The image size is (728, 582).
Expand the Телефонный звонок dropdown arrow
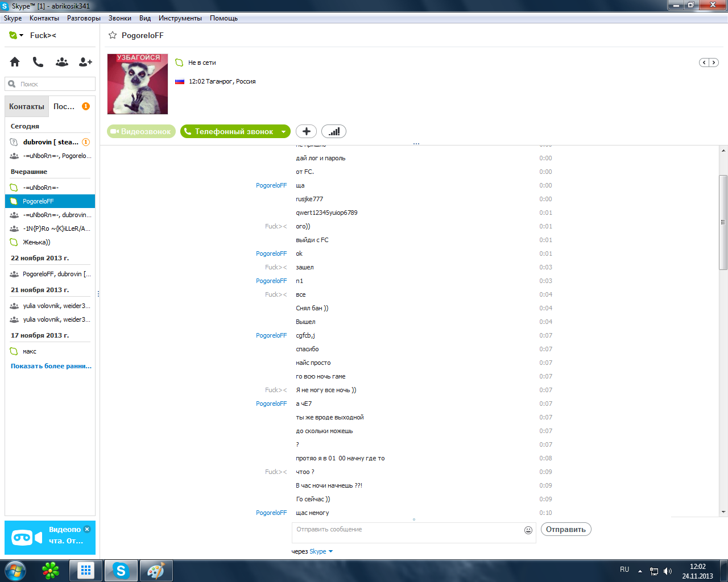[283, 131]
